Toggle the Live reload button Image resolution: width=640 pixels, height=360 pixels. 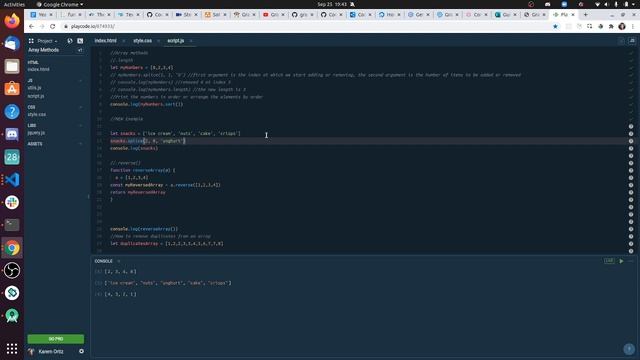[609, 261]
